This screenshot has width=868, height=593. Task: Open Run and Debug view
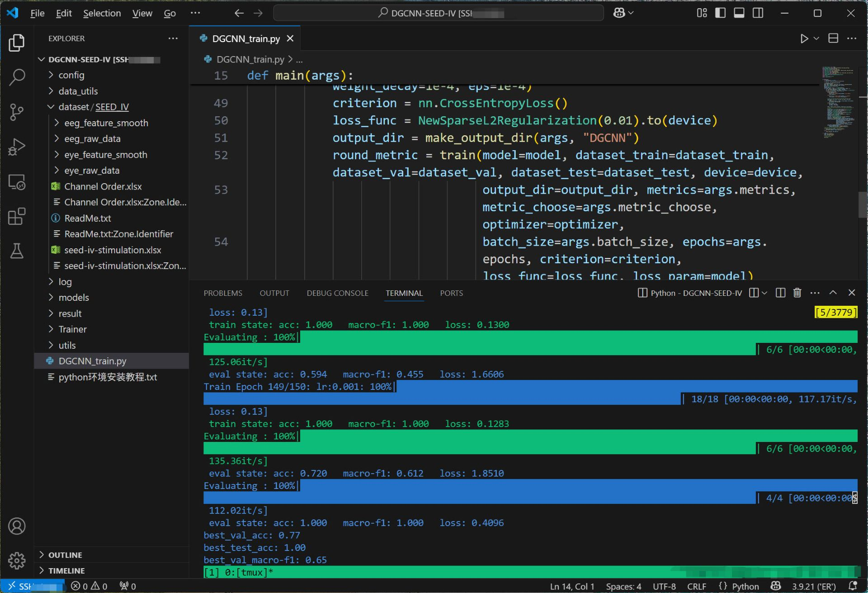tap(17, 147)
